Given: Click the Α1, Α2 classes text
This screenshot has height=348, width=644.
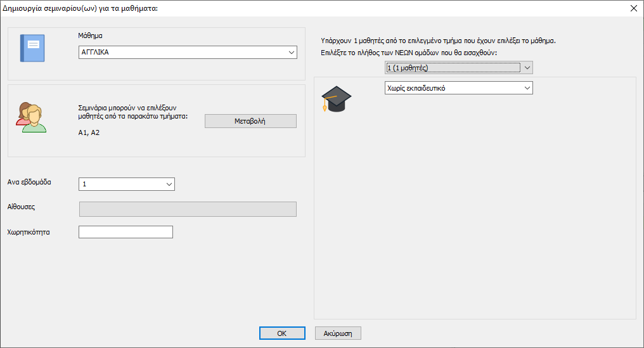Looking at the screenshot, I should [89, 133].
